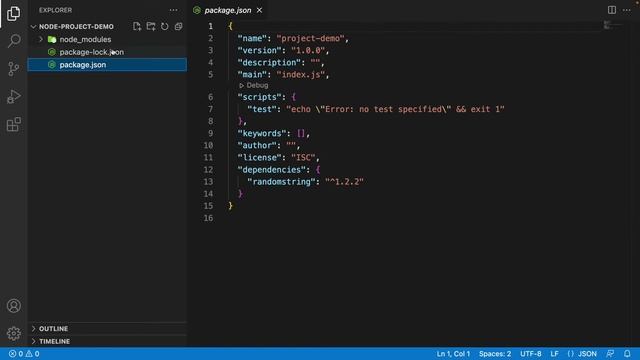Open the Extensions view
Image resolution: width=640 pixels, height=360 pixels.
(13, 124)
